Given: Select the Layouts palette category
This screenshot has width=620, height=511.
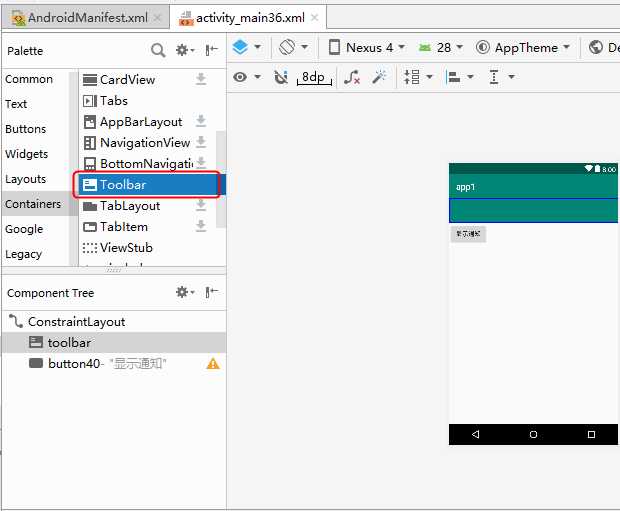Looking at the screenshot, I should click(x=26, y=179).
